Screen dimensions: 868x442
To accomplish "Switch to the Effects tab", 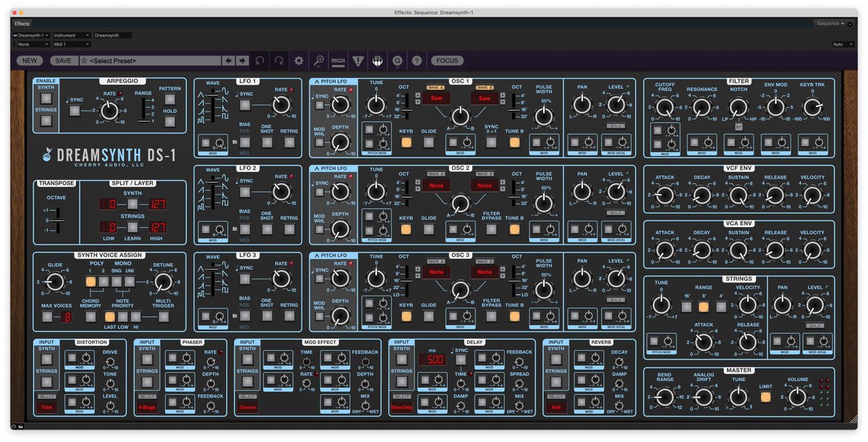I will 22,24.
